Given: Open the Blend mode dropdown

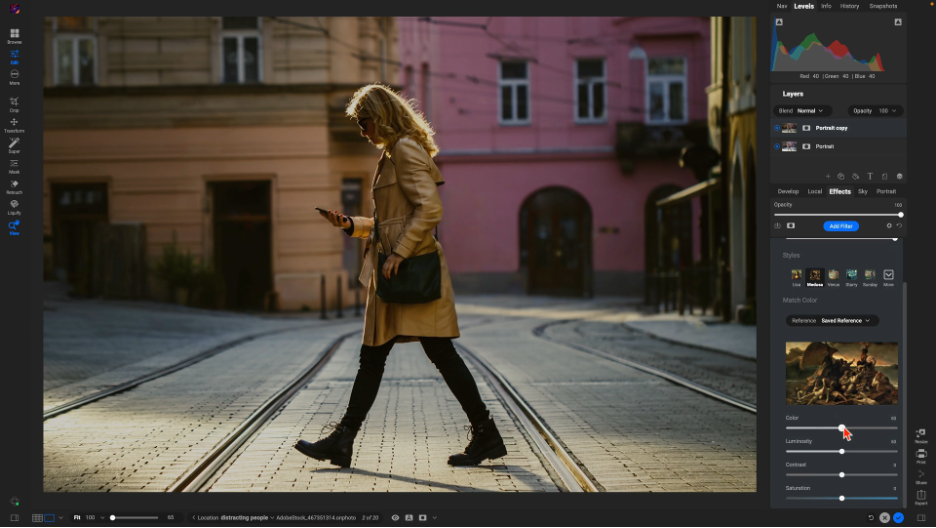Looking at the screenshot, I should (809, 110).
